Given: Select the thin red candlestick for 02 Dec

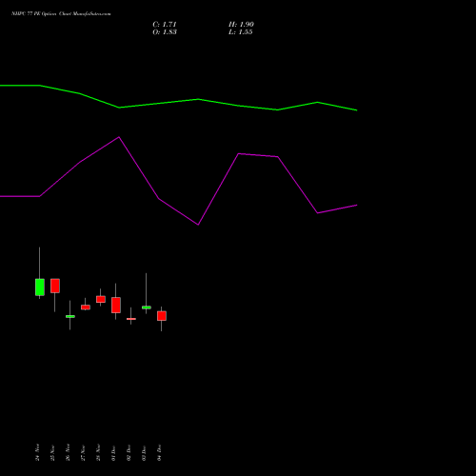Looking at the screenshot, I should click(131, 319).
